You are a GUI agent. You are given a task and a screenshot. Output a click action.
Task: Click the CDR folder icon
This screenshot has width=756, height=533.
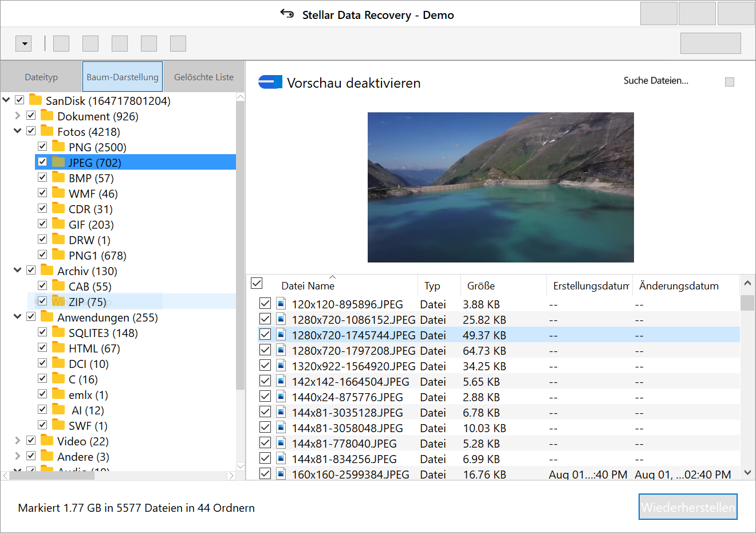coord(58,208)
